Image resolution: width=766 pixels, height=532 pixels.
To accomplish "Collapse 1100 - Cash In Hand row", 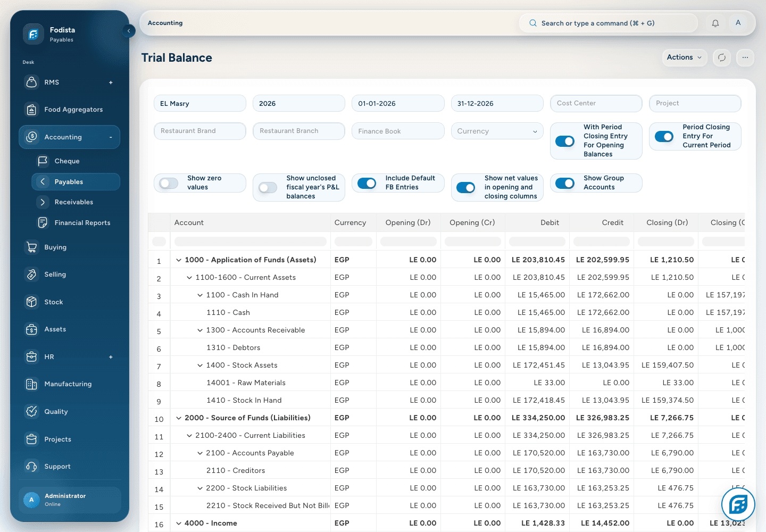I will pos(200,295).
